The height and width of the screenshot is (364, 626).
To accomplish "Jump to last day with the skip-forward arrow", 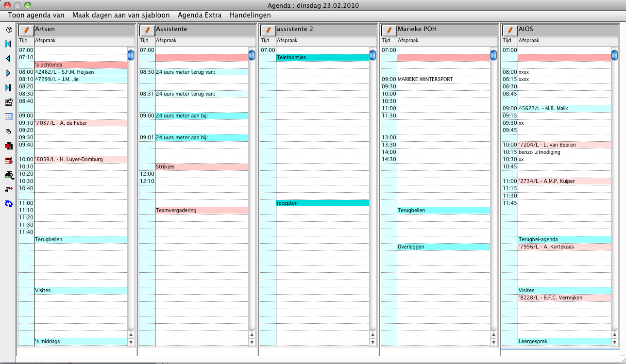I will (8, 88).
